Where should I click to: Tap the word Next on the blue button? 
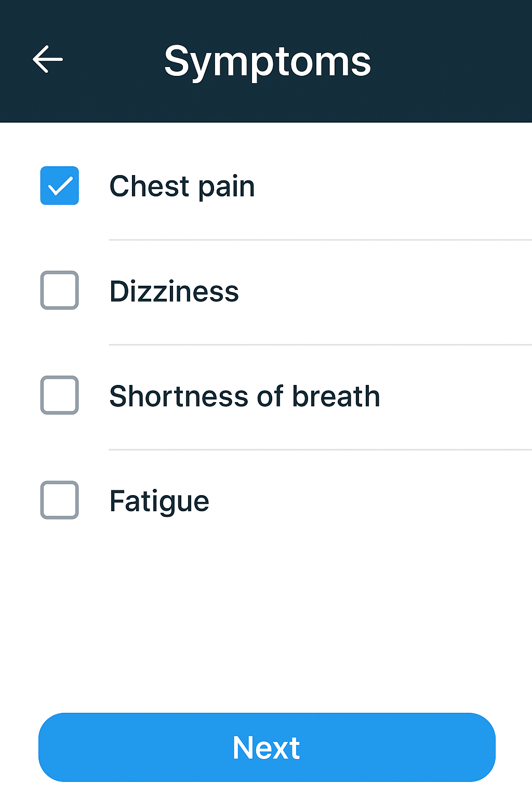click(266, 748)
